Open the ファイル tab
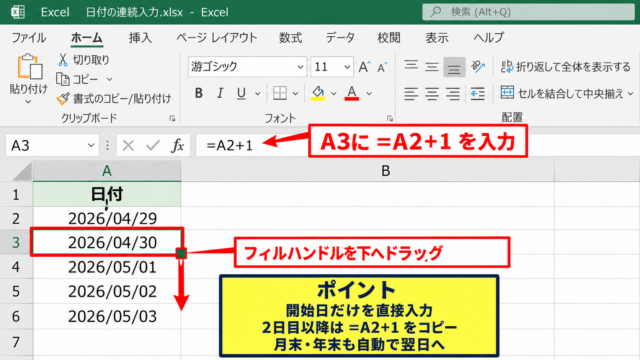This screenshot has width=640, height=360. (29, 38)
